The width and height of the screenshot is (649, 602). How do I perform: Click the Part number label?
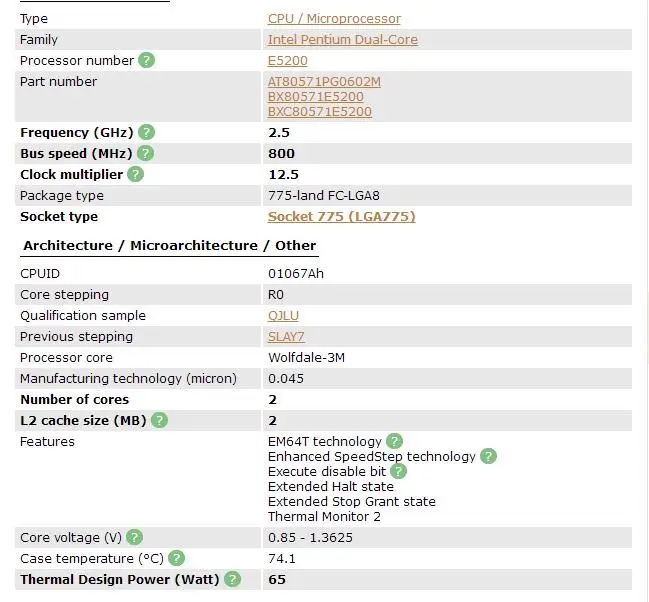click(x=58, y=82)
